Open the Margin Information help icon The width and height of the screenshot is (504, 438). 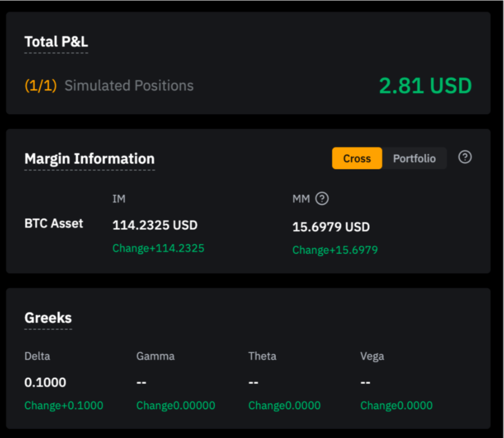[465, 158]
